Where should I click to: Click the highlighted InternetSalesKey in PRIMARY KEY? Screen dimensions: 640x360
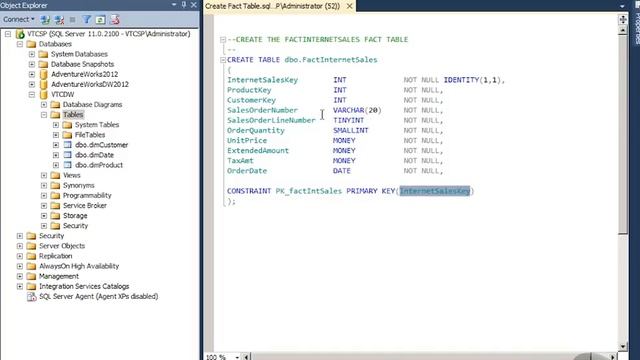[x=435, y=191]
